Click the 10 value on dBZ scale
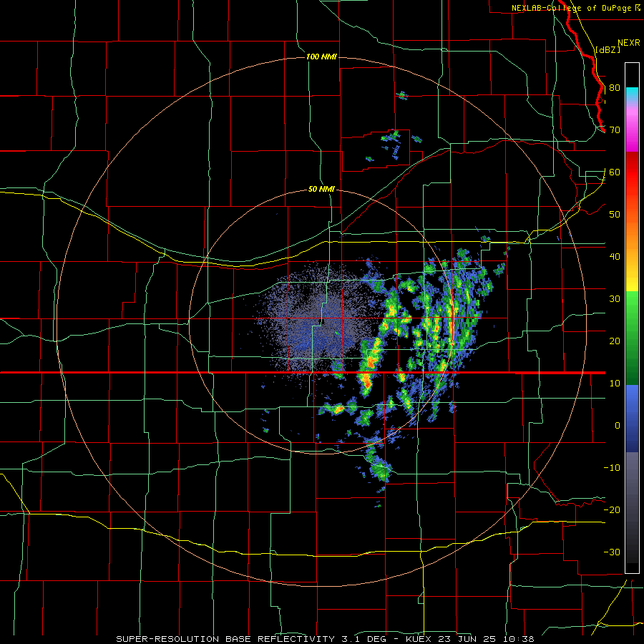Image resolution: width=644 pixels, height=644 pixels. 615,384
